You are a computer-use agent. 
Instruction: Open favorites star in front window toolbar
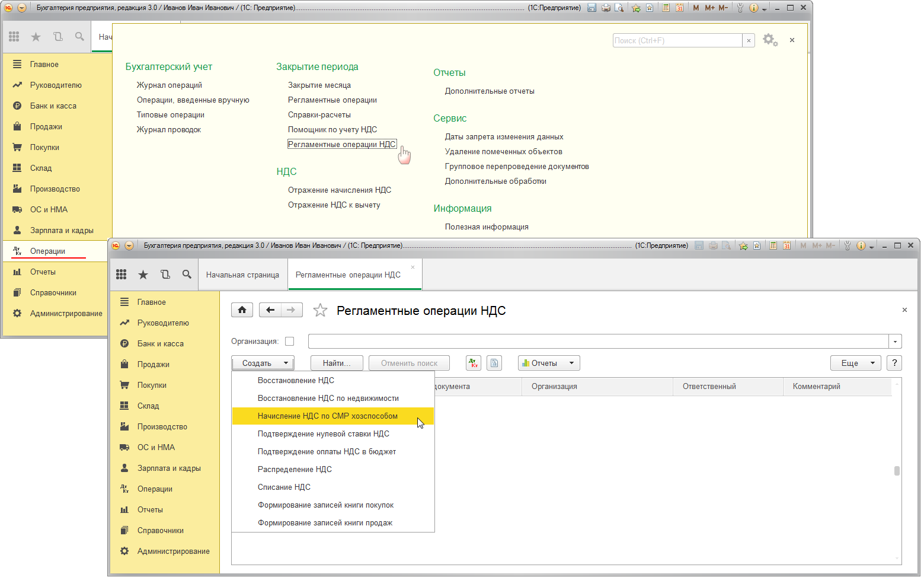143,275
